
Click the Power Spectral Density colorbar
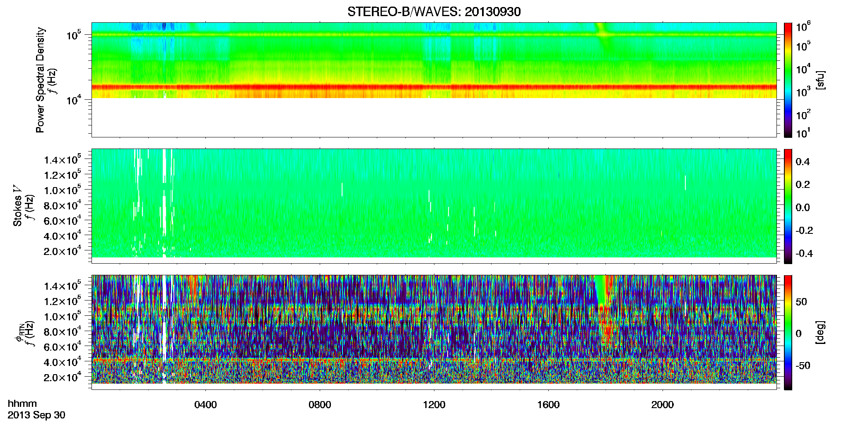pos(788,80)
